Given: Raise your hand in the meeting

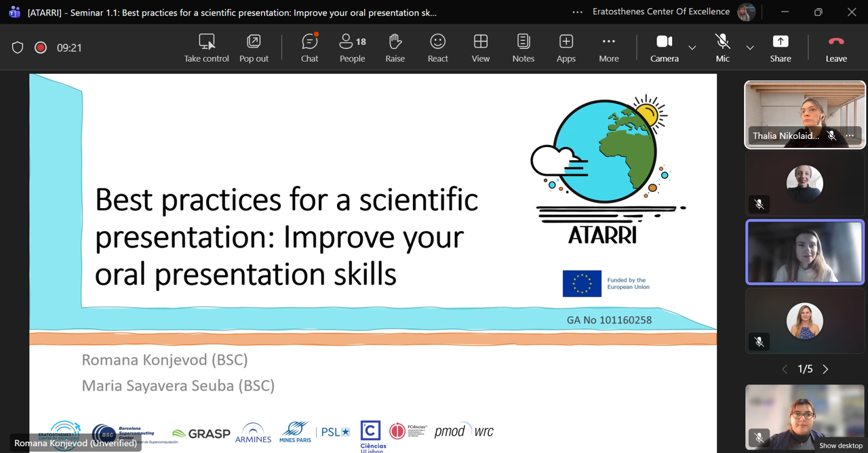Looking at the screenshot, I should click(x=395, y=47).
